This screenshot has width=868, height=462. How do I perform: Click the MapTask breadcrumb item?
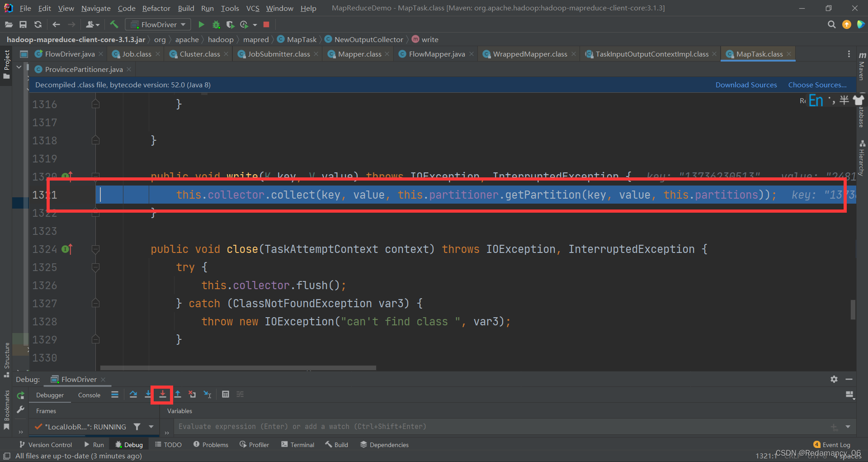[x=297, y=39]
